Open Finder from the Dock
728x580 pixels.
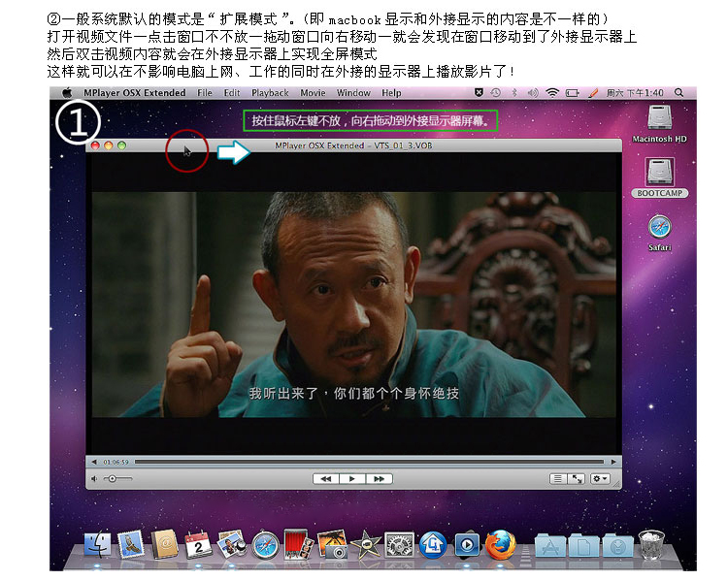click(97, 544)
